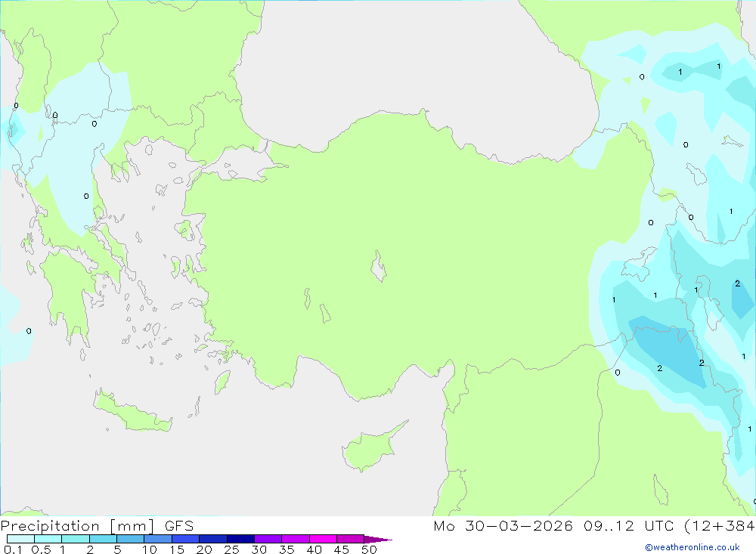This screenshot has width=756, height=554.
Task: Pick the 35–40 mm violet legend swatch
Action: coord(295,539)
